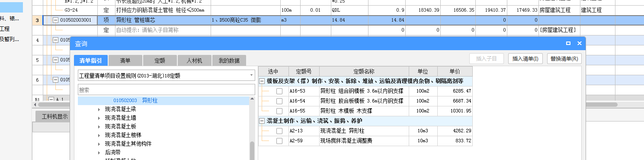Screen dimensions: 644x160
Task: Click the 异形柱 管桩填芯 name cell
Action: tap(163, 20)
